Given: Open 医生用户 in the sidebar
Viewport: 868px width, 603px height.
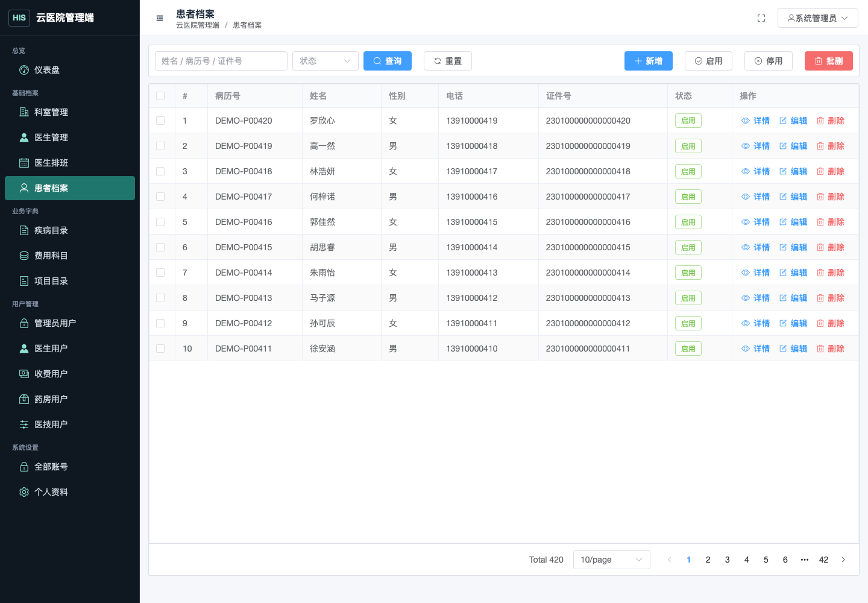Looking at the screenshot, I should point(70,349).
